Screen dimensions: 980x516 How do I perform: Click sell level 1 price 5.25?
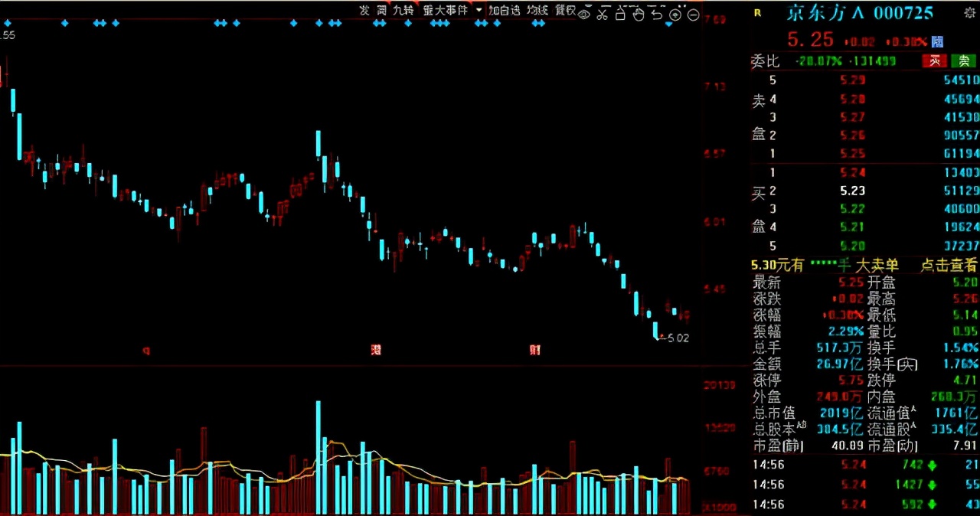tap(852, 154)
